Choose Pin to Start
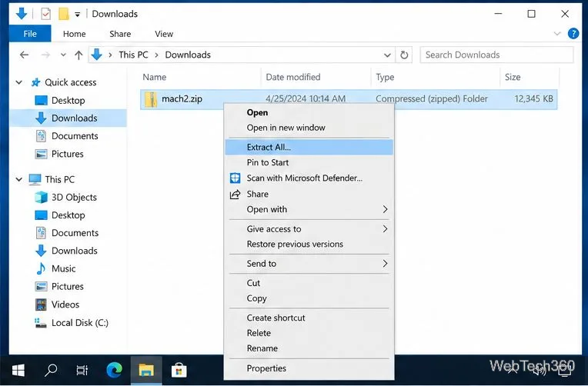Screen dimensions: 588x386 click(x=309, y=162)
